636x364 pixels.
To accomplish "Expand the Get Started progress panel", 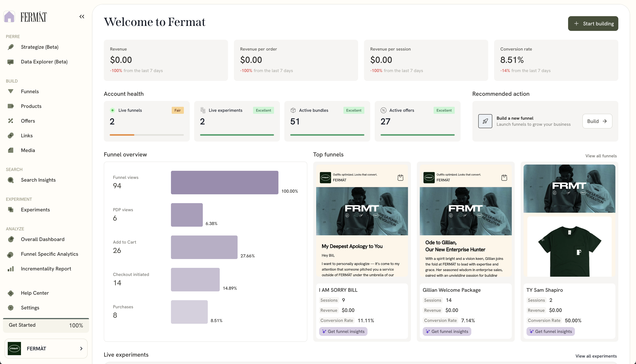I will (x=46, y=325).
